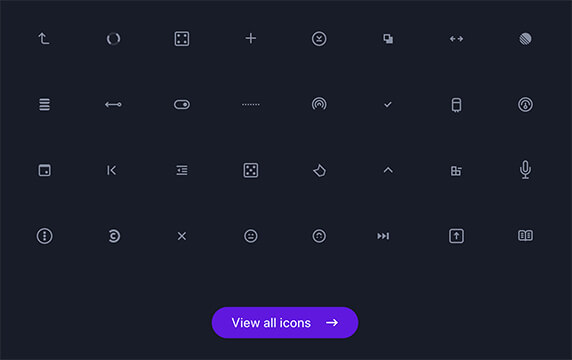
Task: Click the View all icons button
Action: pyautogui.click(x=285, y=322)
